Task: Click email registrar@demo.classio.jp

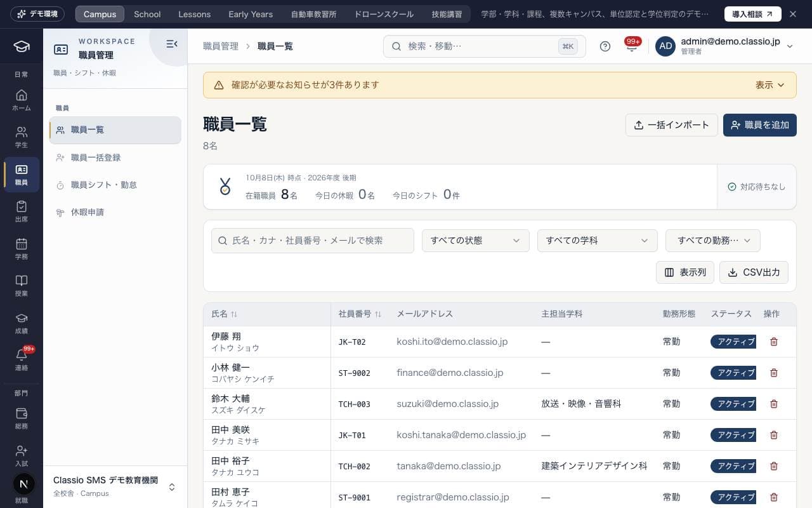Action: pos(453,497)
